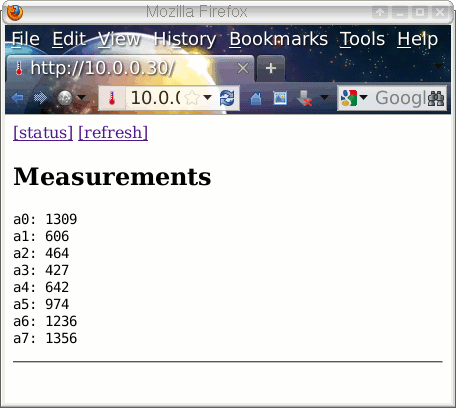The image size is (456, 408).
Task: Focus the address bar showing 10.0.0
Action: [x=155, y=98]
